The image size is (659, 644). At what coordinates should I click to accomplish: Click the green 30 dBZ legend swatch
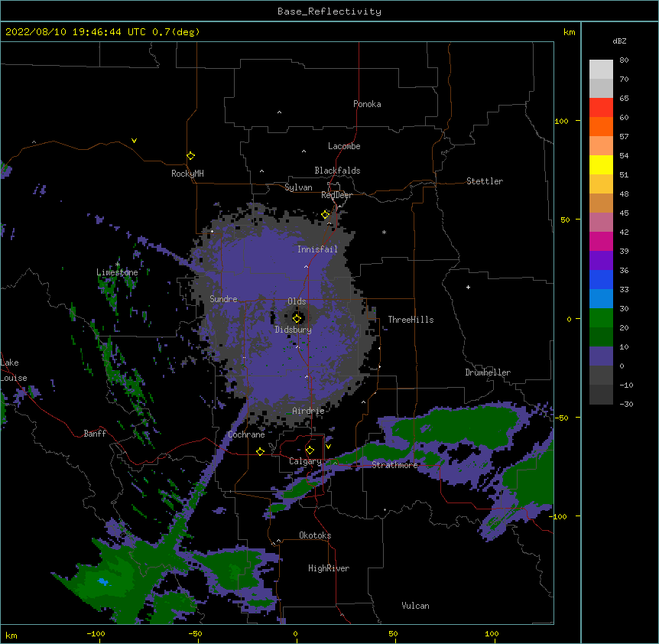coord(601,318)
